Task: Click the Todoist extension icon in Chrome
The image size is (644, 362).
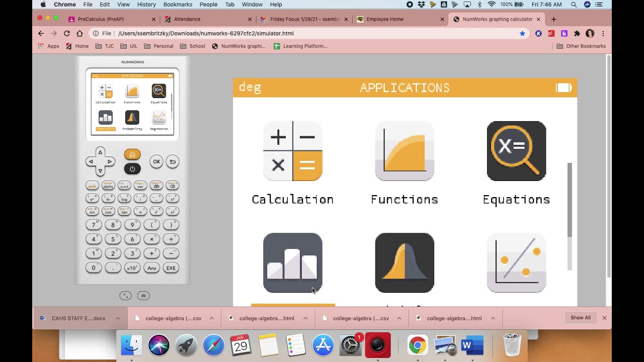Action: coord(551,33)
